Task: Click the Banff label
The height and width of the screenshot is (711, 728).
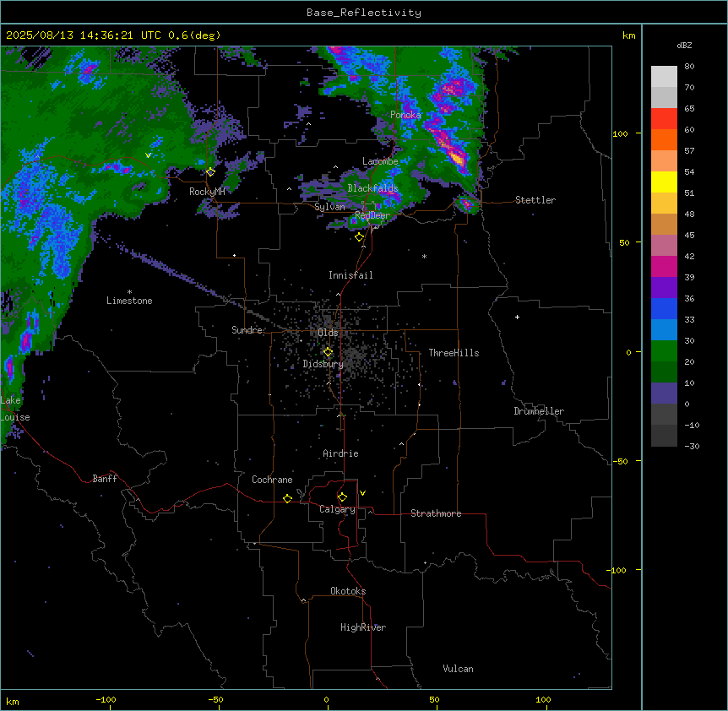Action: 105,479
